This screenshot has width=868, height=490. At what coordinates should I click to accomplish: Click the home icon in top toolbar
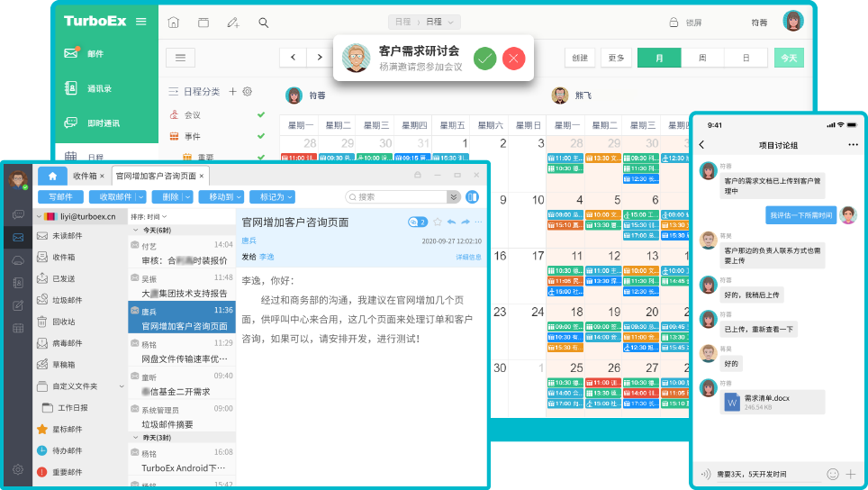[174, 23]
